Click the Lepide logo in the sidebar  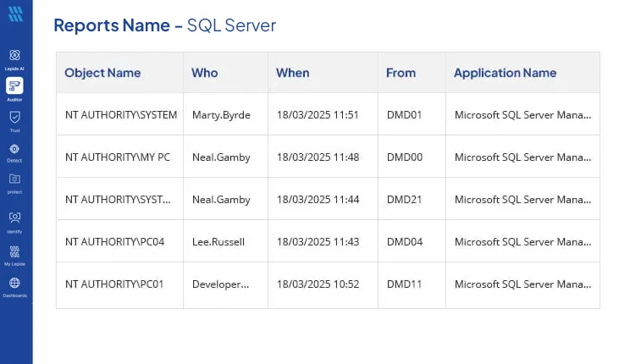[15, 14]
